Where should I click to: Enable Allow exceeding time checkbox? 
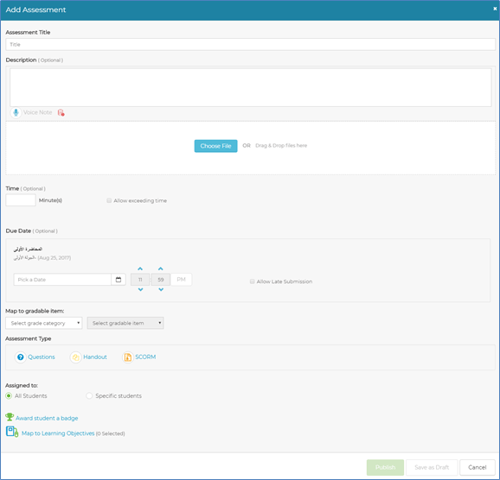(109, 200)
